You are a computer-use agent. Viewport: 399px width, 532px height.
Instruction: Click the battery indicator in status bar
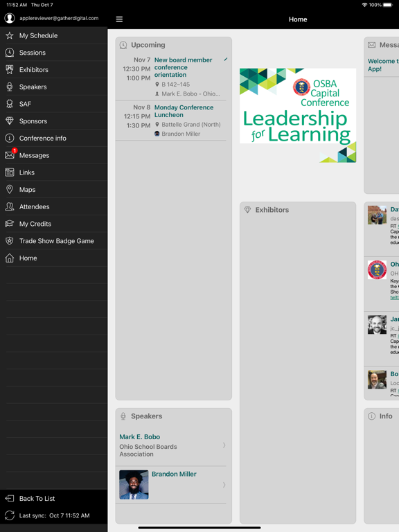(388, 5)
